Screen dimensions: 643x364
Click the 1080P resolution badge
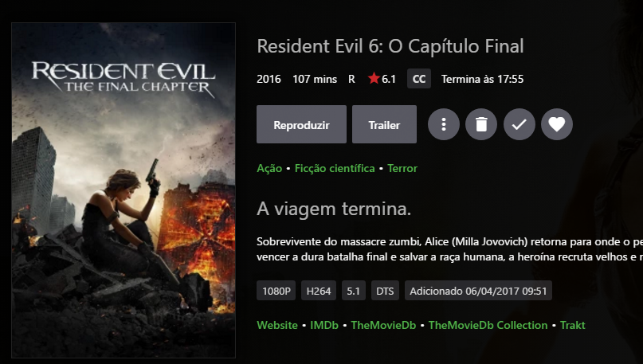(x=276, y=291)
